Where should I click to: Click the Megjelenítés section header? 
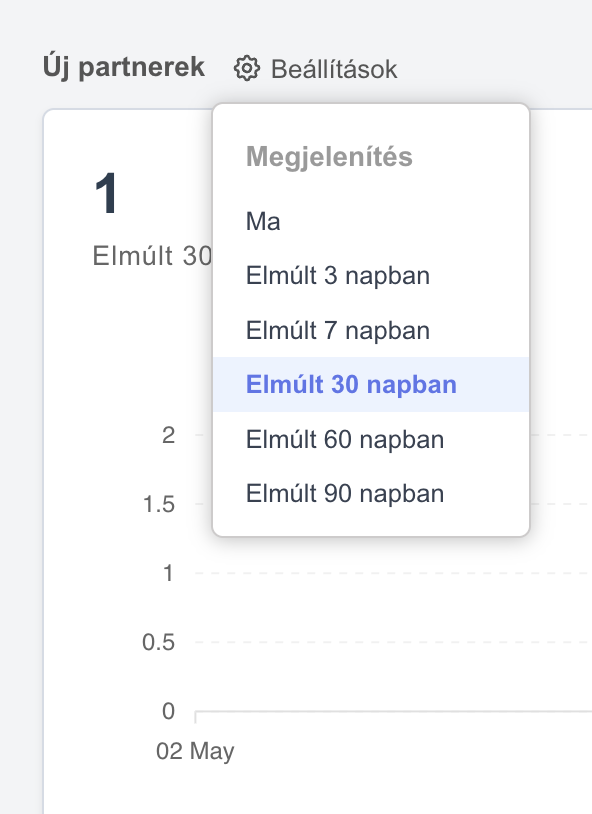click(x=329, y=157)
